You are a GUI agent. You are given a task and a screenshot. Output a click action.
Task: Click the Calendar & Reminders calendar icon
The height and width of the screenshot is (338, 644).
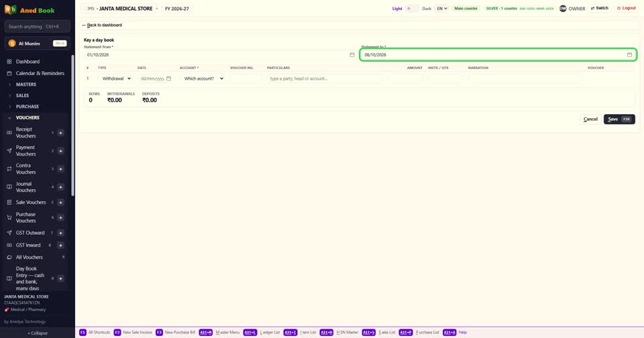[x=9, y=73]
